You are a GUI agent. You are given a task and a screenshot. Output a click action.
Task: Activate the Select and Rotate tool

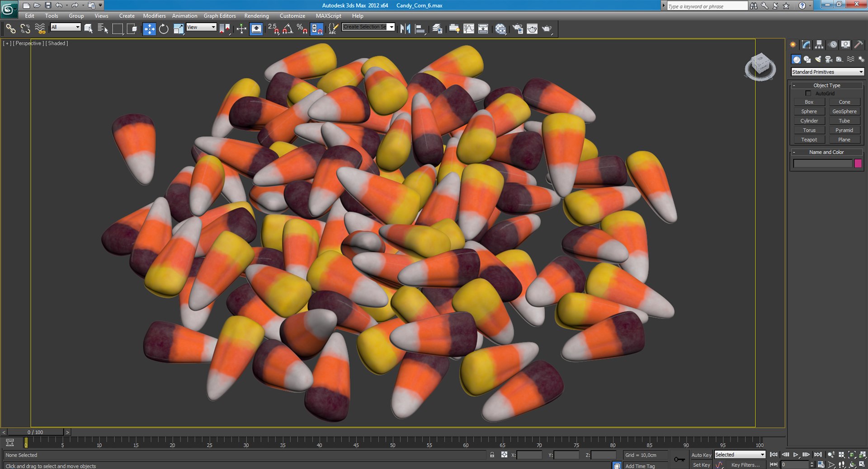(164, 29)
